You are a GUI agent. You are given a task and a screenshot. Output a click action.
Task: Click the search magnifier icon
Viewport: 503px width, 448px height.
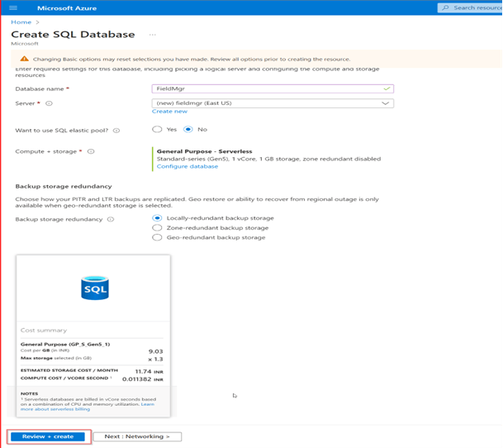(445, 7)
